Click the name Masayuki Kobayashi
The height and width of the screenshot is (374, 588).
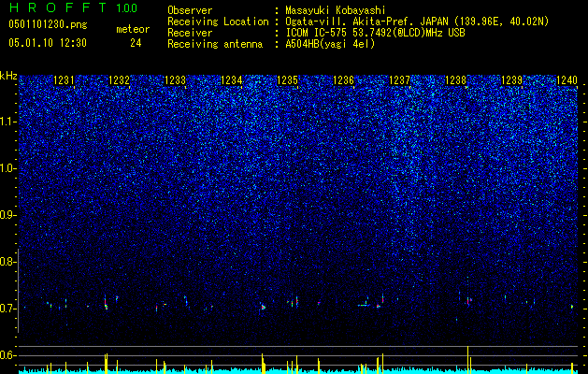[336, 10]
